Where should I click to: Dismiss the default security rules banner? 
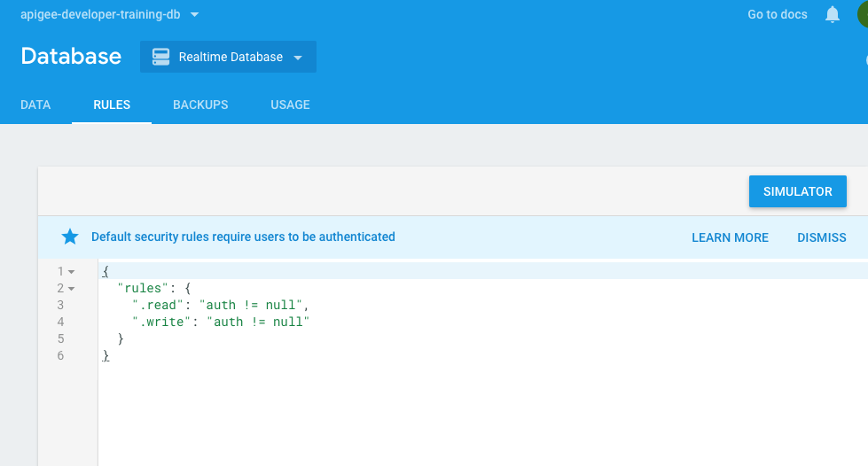(x=822, y=237)
